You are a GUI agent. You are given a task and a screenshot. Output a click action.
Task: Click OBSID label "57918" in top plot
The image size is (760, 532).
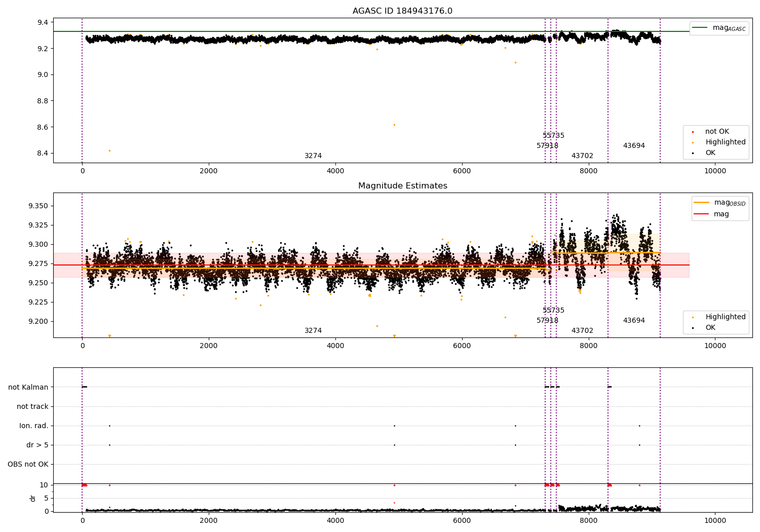547,146
